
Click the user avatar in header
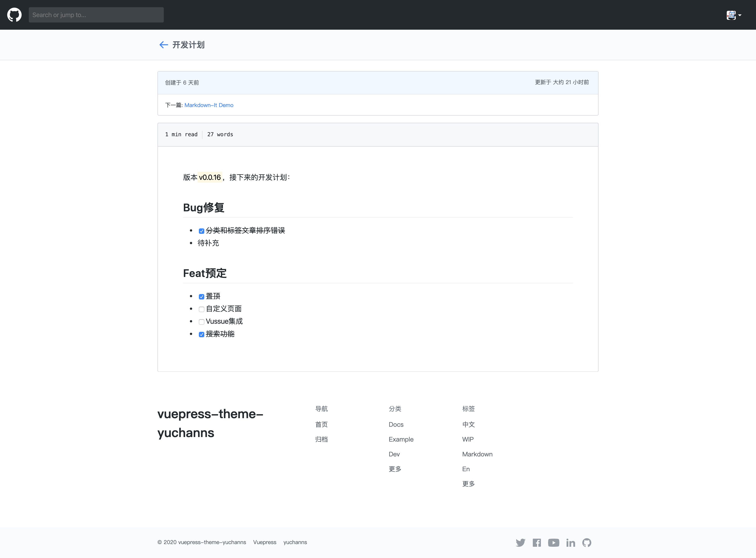731,15
